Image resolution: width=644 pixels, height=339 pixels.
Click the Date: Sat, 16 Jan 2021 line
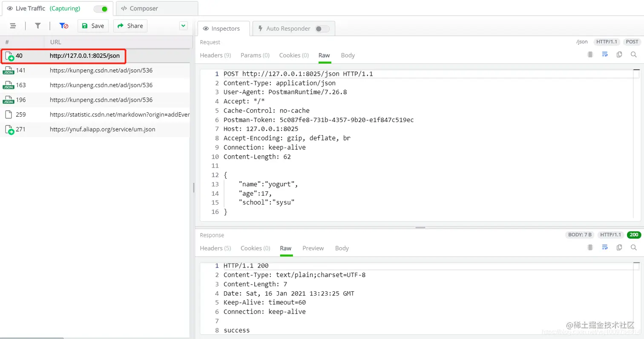click(x=289, y=293)
